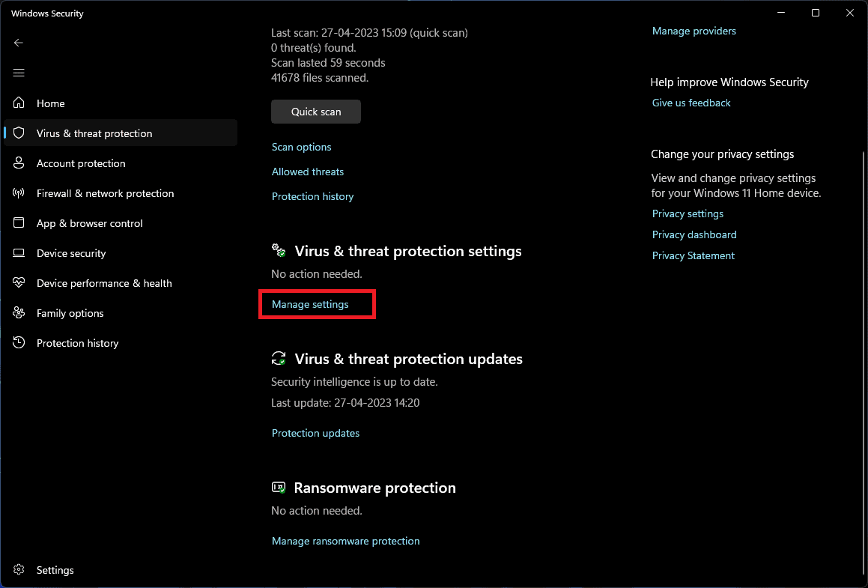Click '41678 files scanned.' text

coord(319,77)
